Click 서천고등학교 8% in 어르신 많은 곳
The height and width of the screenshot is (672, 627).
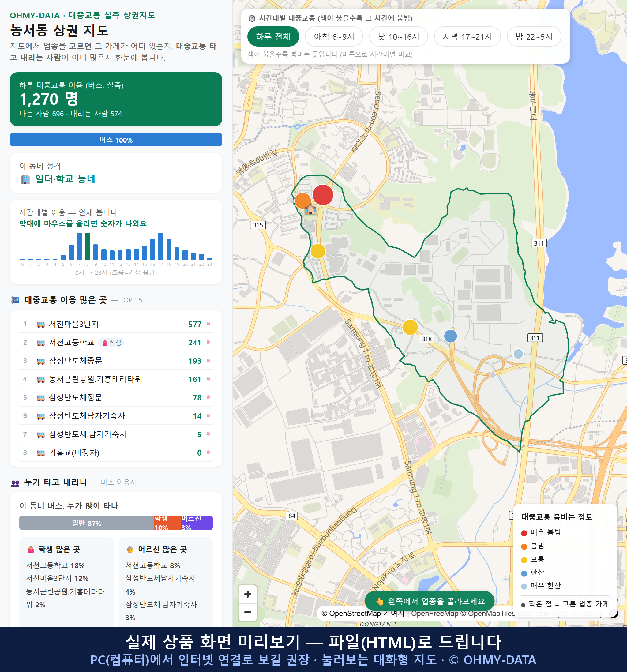coord(153,565)
